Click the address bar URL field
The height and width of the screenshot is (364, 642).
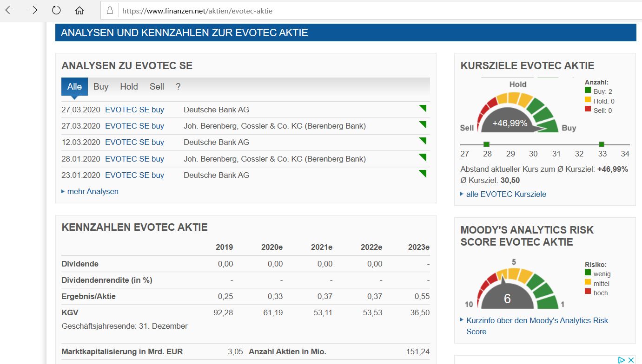click(325, 10)
